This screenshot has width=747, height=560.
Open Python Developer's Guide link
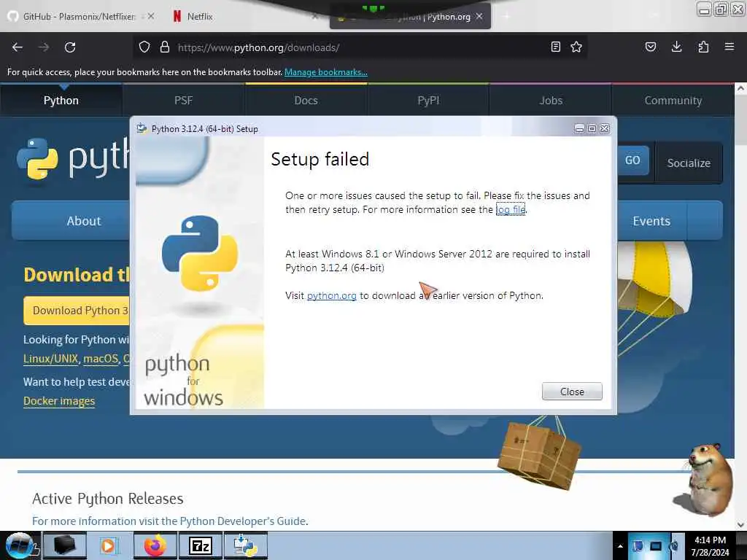[243, 521]
